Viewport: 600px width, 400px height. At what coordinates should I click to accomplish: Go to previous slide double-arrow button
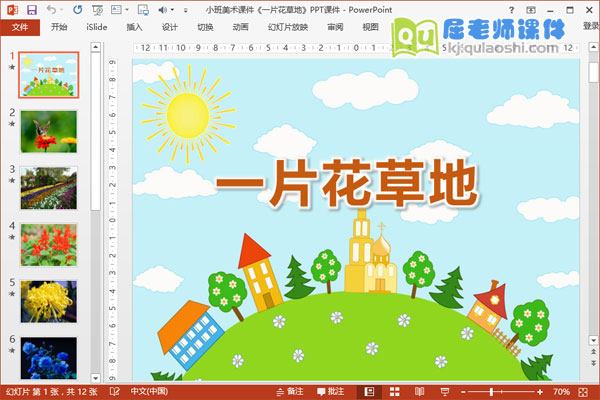click(x=593, y=351)
